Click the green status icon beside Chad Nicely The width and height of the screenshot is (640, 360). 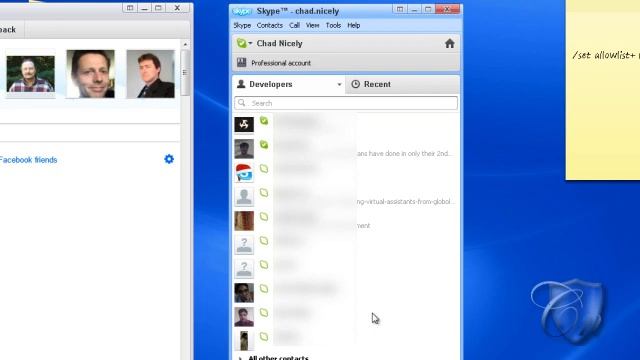(x=242, y=43)
